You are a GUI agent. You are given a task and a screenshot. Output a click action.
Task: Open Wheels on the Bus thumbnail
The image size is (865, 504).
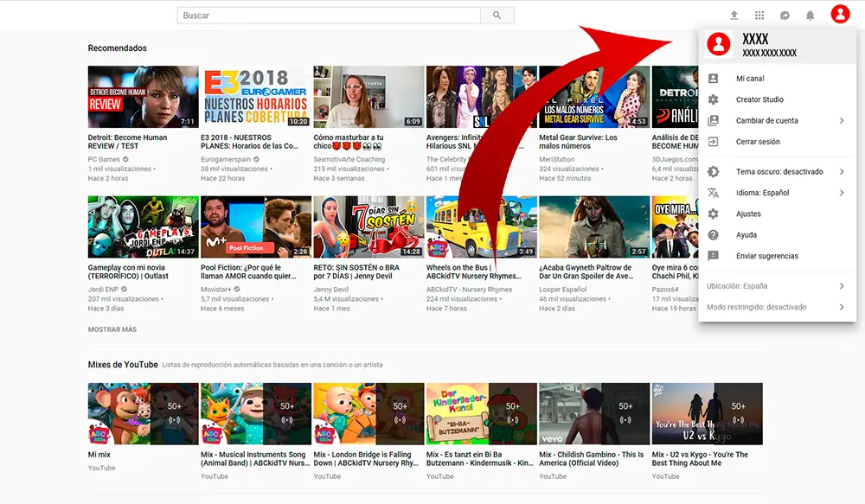pos(482,226)
